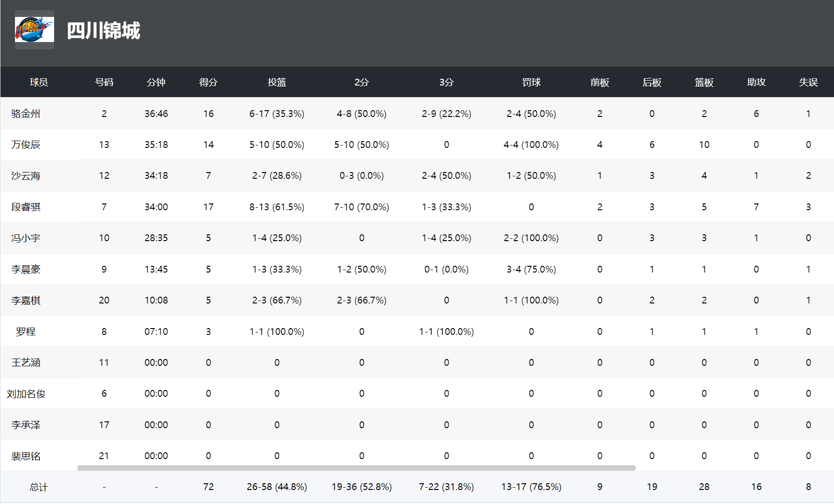This screenshot has height=504, width=834.
Task: Click the 投篮 column header
Action: pos(277,82)
